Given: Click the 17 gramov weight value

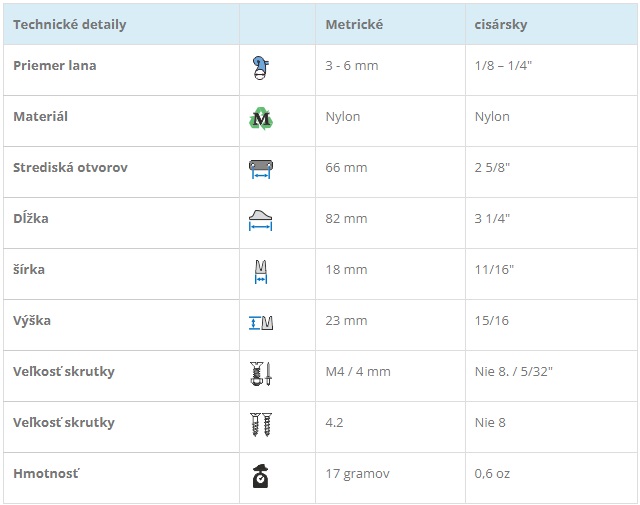Looking at the screenshot, I should [x=358, y=474].
